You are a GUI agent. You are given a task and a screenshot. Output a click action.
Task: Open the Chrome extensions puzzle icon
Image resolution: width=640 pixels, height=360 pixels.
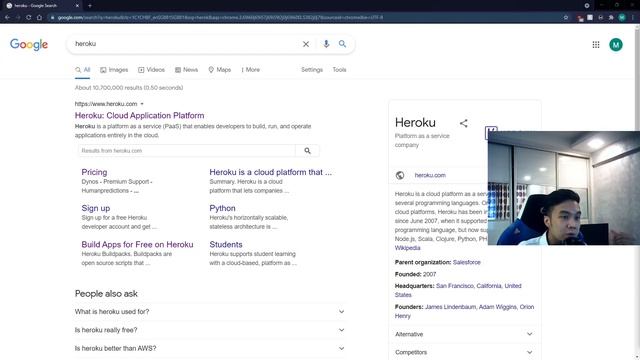point(611,18)
